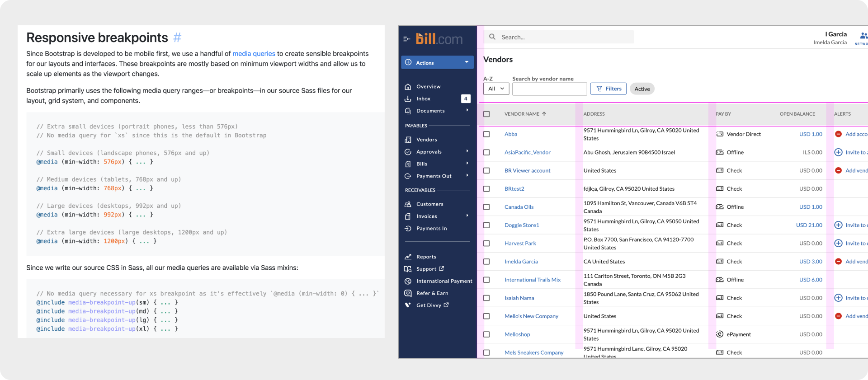This screenshot has width=868, height=380.
Task: Check the BR Viewer account row checkbox
Action: coord(486,170)
